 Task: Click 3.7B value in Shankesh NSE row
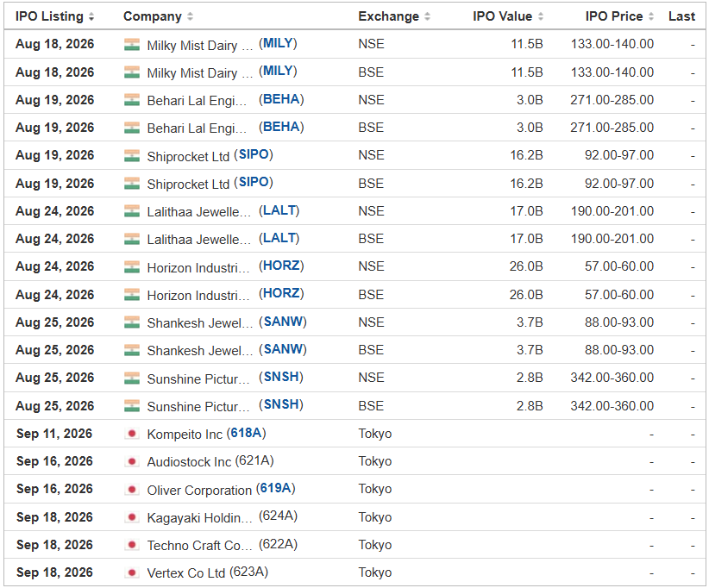(x=530, y=322)
